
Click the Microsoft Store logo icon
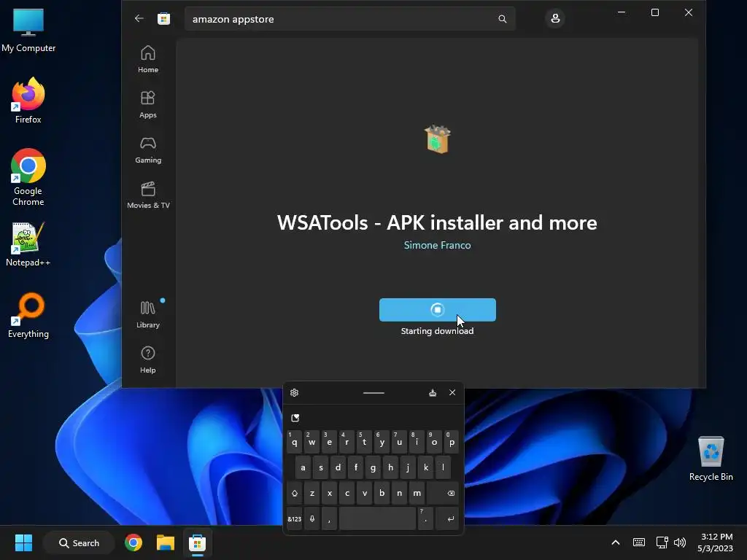pyautogui.click(x=164, y=19)
